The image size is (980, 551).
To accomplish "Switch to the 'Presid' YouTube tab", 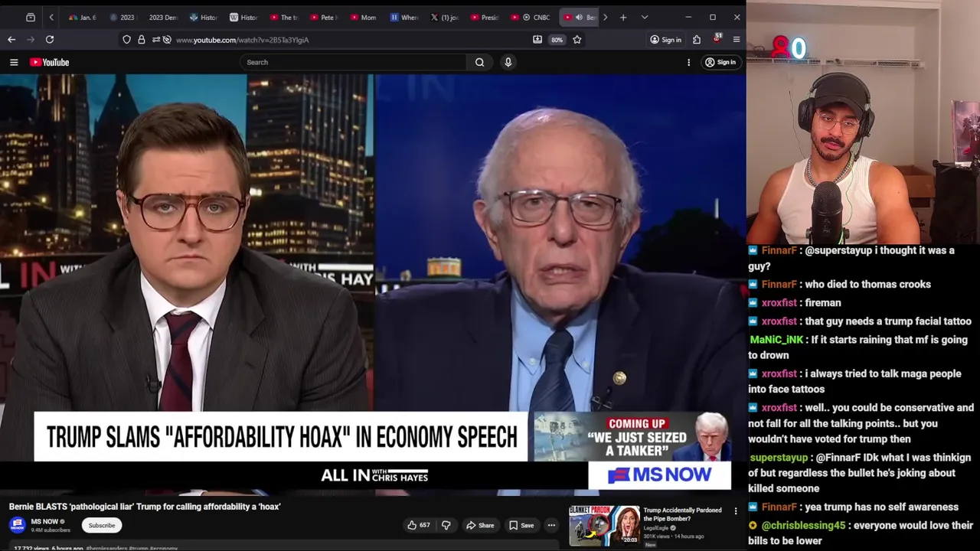I will [484, 17].
